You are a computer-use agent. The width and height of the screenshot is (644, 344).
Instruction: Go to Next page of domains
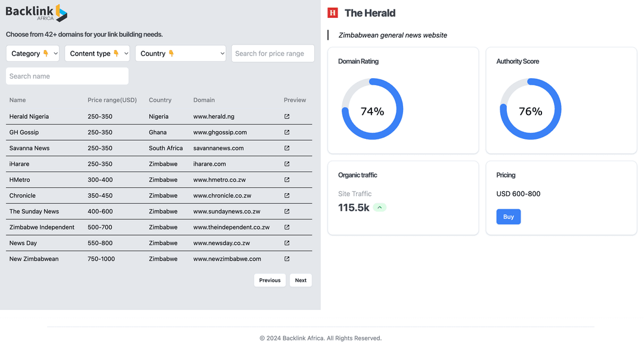pyautogui.click(x=301, y=280)
